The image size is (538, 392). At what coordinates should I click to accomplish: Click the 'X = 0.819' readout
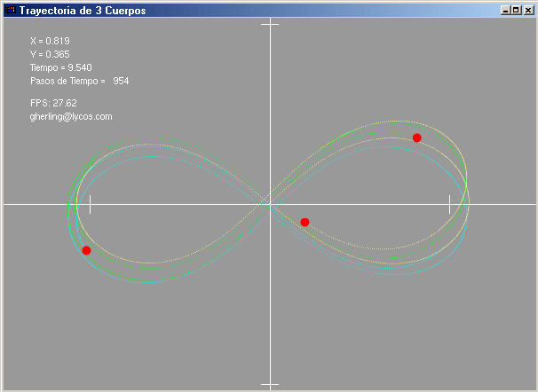[x=50, y=41]
